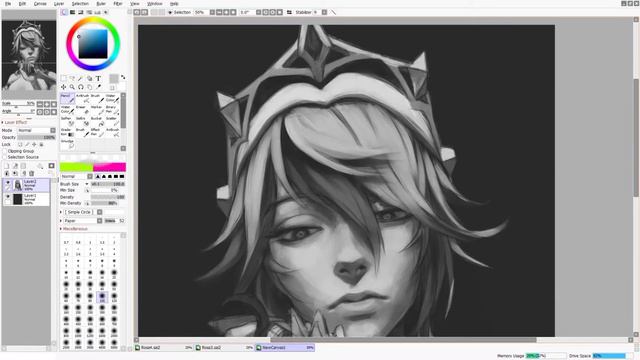Select the Smudge tool
Viewport: 640px width, 360px height.
point(67,144)
